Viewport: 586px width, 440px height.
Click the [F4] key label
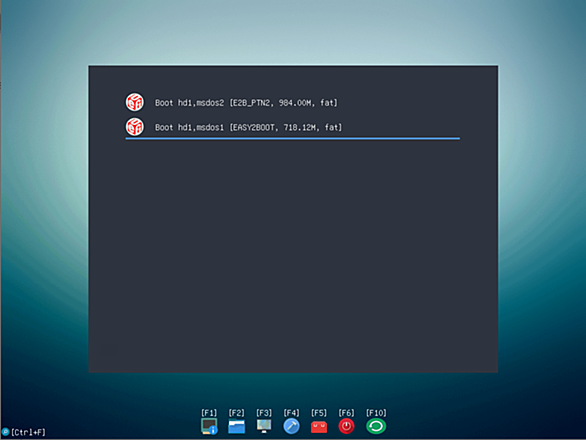(291, 413)
